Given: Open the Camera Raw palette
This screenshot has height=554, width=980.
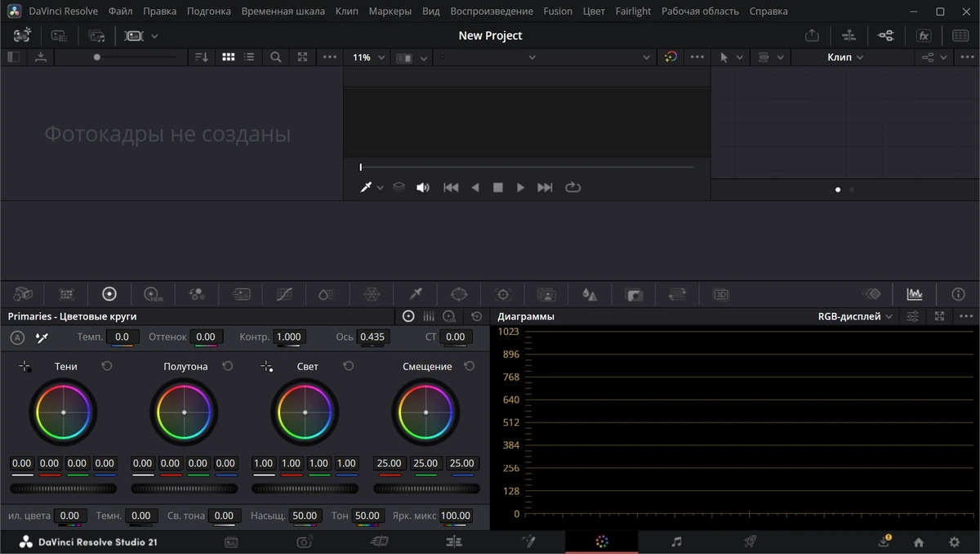Looking at the screenshot, I should point(23,294).
